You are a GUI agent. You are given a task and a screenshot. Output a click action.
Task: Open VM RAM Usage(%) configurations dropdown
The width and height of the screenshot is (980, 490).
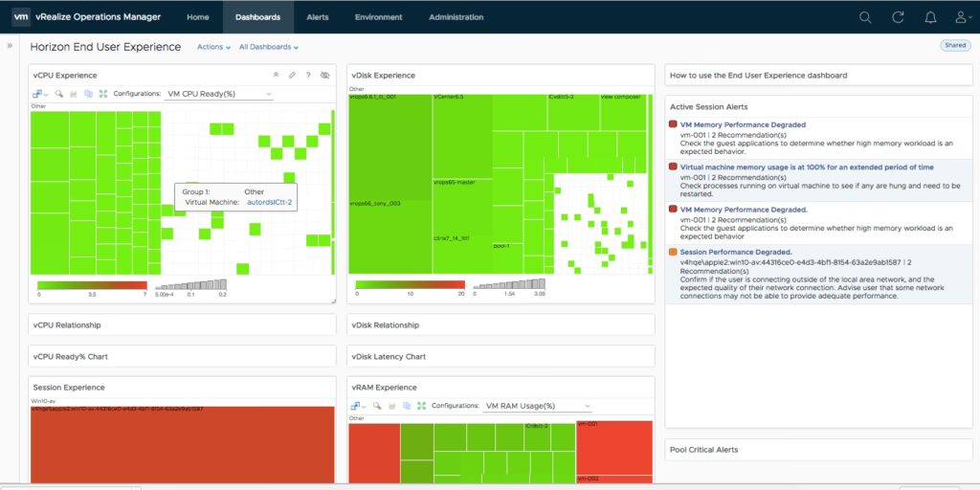(537, 406)
